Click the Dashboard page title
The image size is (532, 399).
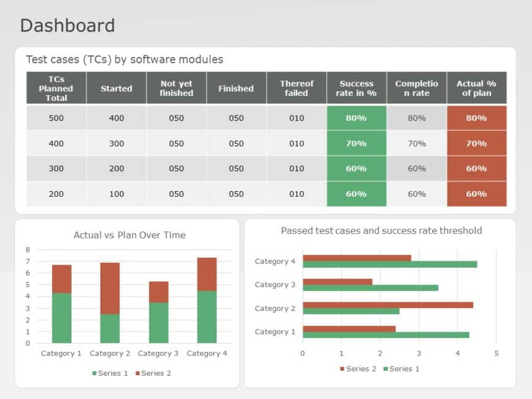pyautogui.click(x=67, y=26)
